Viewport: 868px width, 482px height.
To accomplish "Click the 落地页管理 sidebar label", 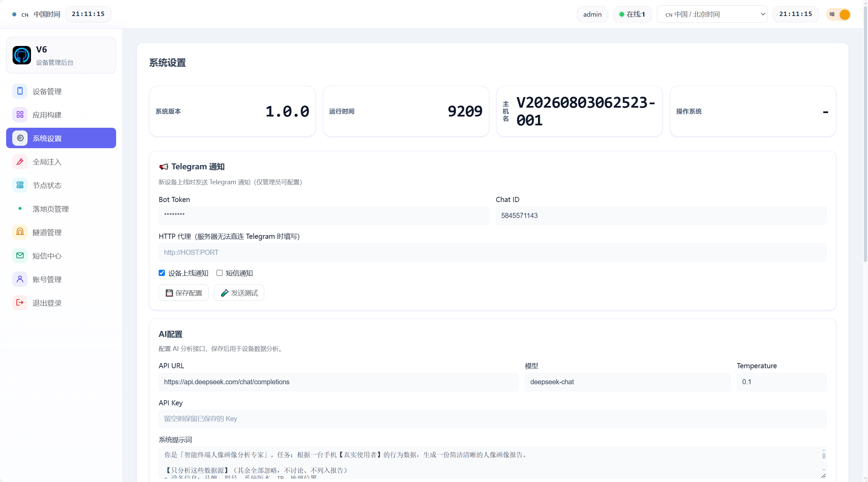I will tap(51, 209).
